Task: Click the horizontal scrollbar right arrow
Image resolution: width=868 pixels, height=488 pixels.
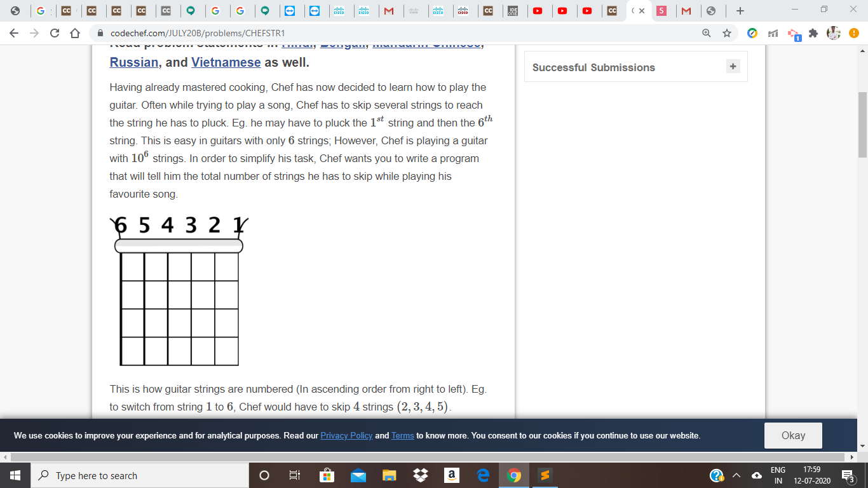Action: (852, 457)
